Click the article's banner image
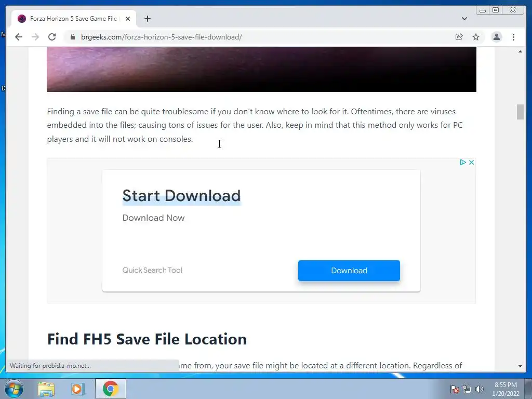The height and width of the screenshot is (399, 532). coord(262,69)
